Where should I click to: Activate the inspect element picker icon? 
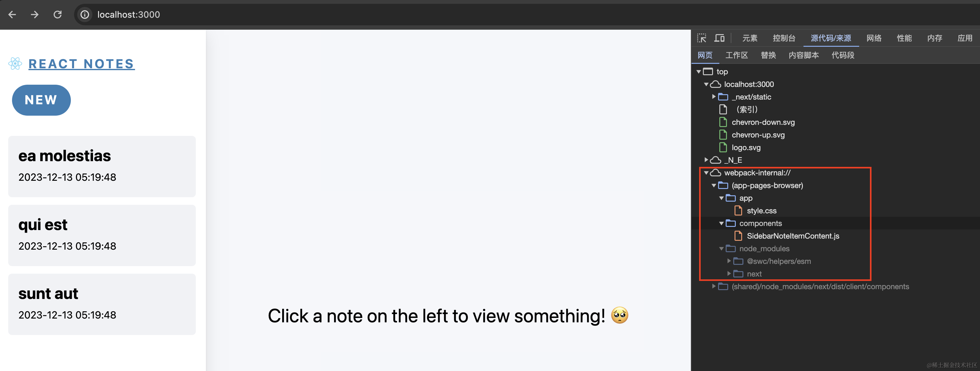click(x=702, y=38)
